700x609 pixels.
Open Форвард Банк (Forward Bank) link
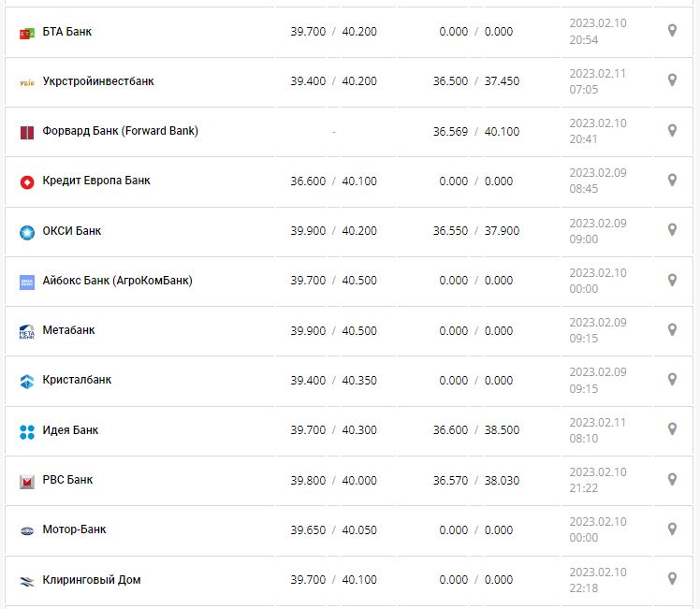coord(120,131)
